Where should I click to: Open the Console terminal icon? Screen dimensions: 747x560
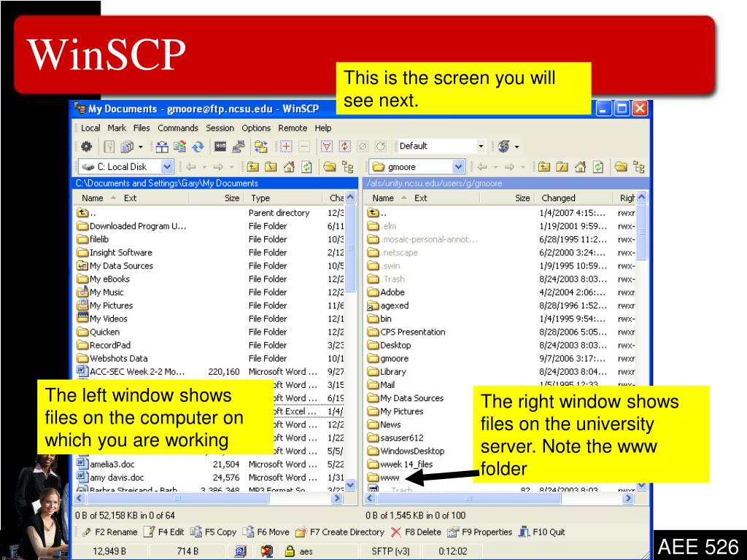220,146
